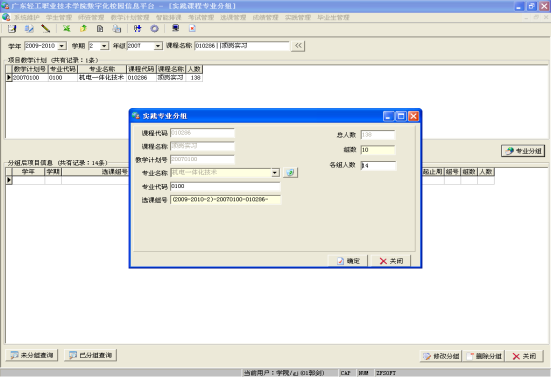Click the yellow upward arrow toolbar icon
The image size is (551, 378).
pos(83,28)
